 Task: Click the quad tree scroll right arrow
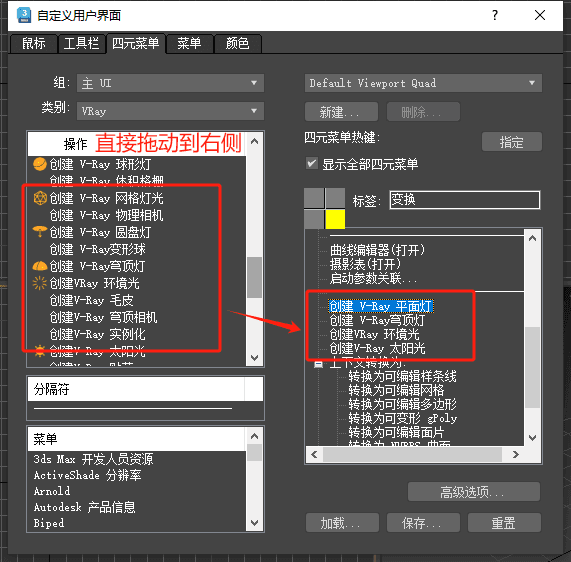pyautogui.click(x=515, y=454)
